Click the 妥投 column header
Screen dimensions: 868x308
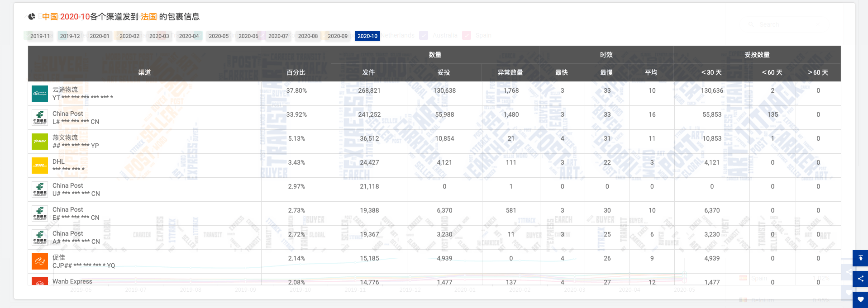tap(444, 72)
